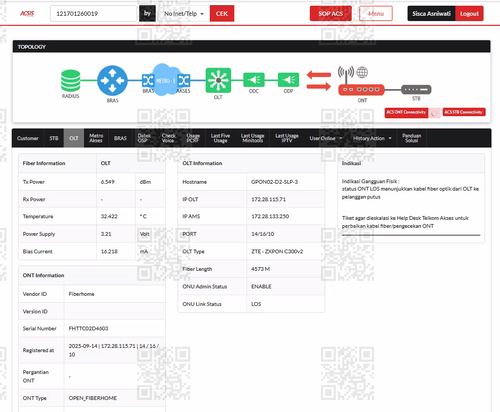This screenshot has height=412, width=500.
Task: Select hostname GPON02-D2-SLP-3
Action: [x=274, y=182]
